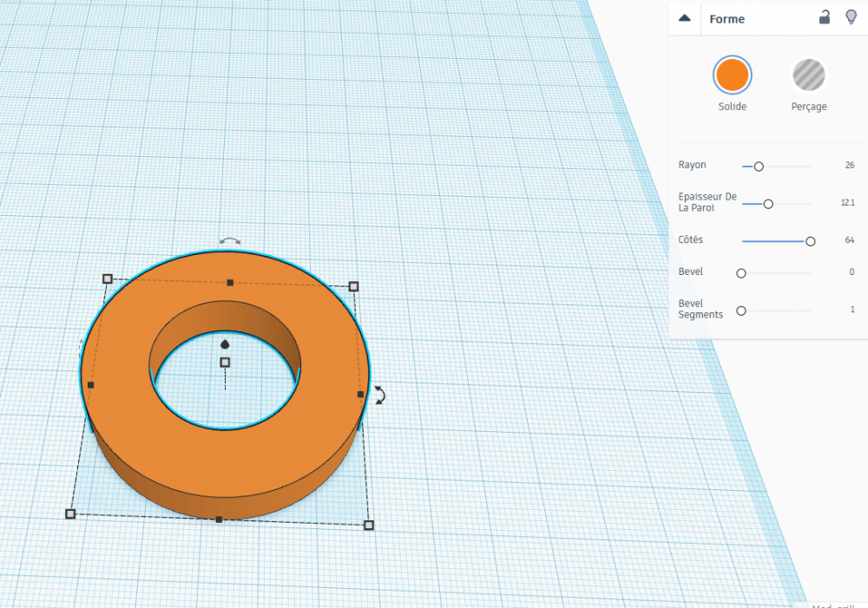Select the back-right corner resize handle
868x608 pixels.
(354, 286)
